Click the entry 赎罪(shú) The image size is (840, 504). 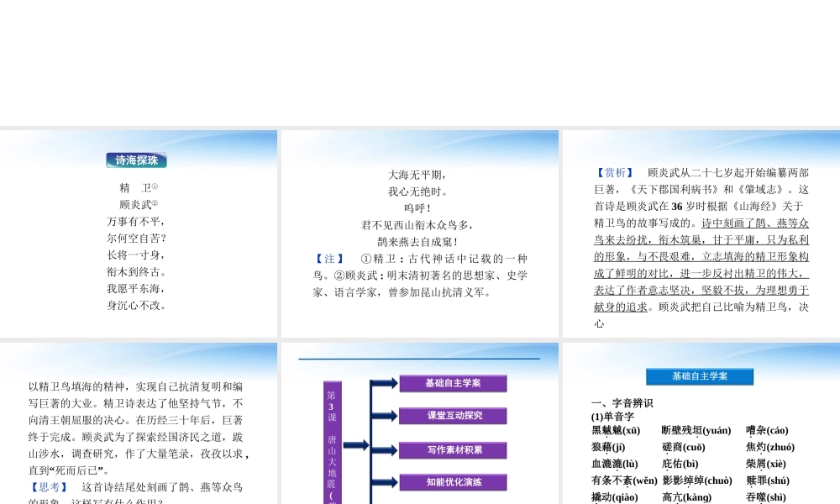[768, 480]
